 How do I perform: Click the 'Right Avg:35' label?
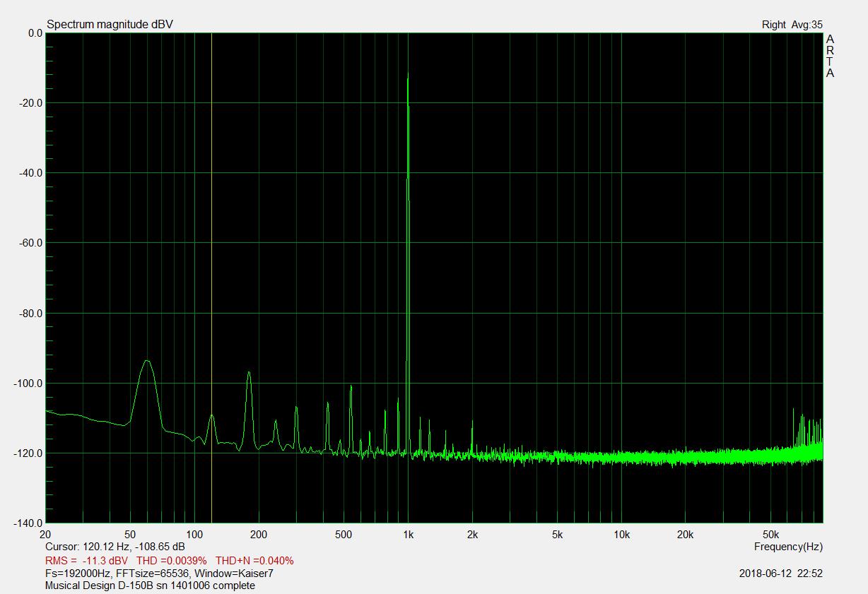click(x=792, y=25)
